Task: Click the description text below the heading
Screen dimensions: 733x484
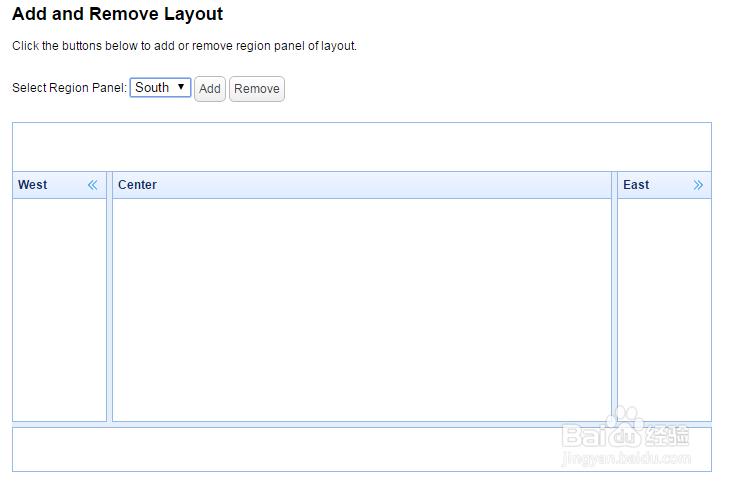Action: pyautogui.click(x=184, y=46)
